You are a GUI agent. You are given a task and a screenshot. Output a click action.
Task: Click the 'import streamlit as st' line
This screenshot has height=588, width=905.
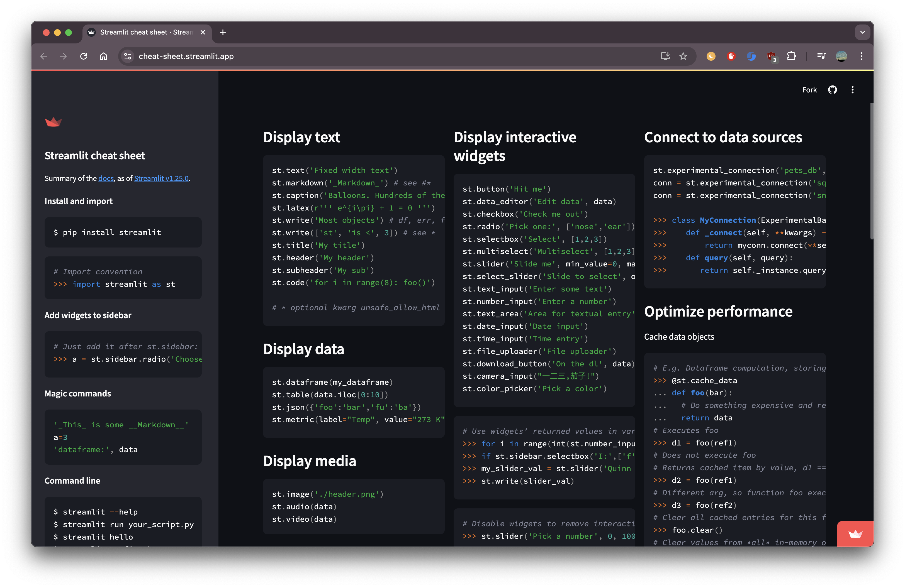pos(114,284)
